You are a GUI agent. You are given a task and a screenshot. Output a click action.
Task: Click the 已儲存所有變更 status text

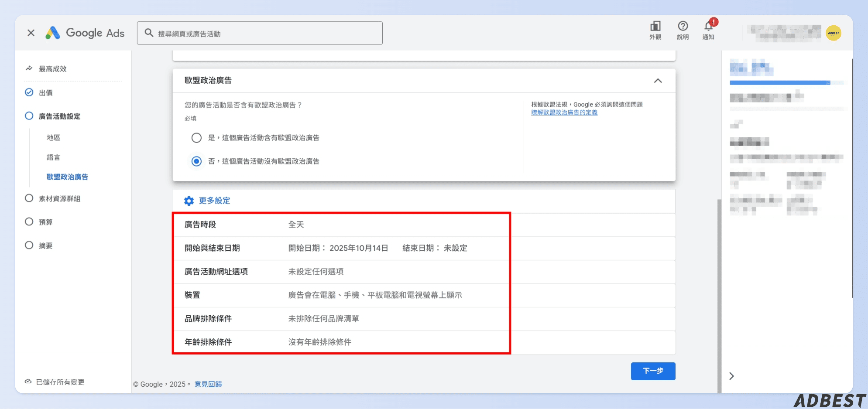[60, 382]
